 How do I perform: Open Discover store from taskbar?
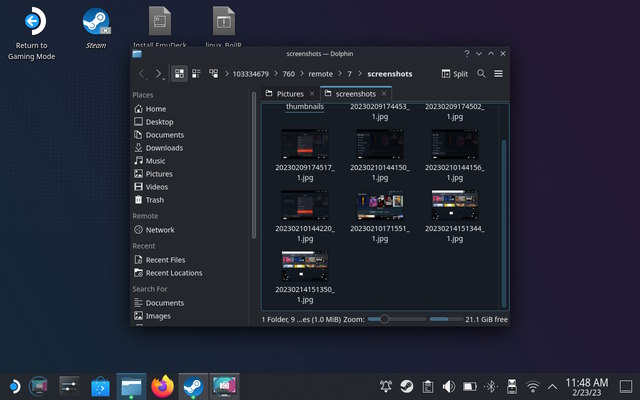tap(100, 387)
